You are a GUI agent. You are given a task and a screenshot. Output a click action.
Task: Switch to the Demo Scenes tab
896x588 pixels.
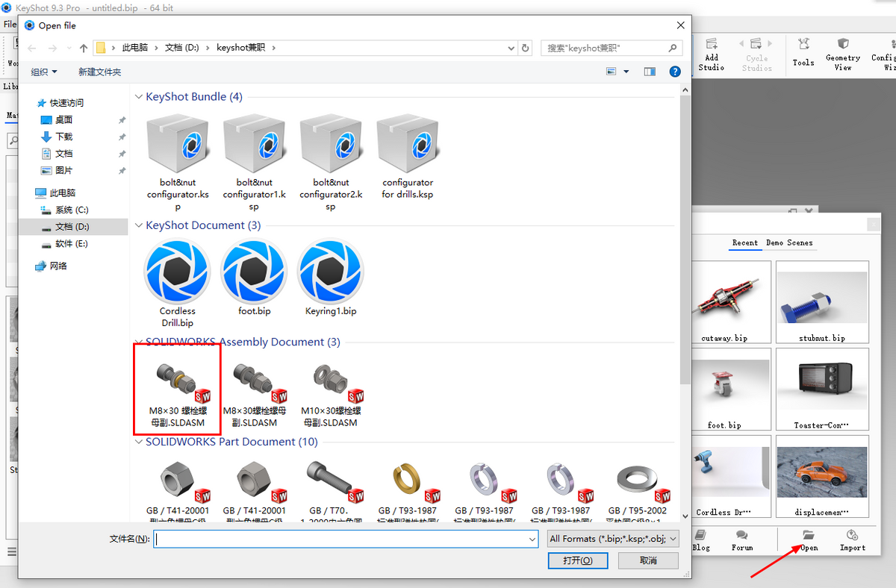tap(790, 243)
